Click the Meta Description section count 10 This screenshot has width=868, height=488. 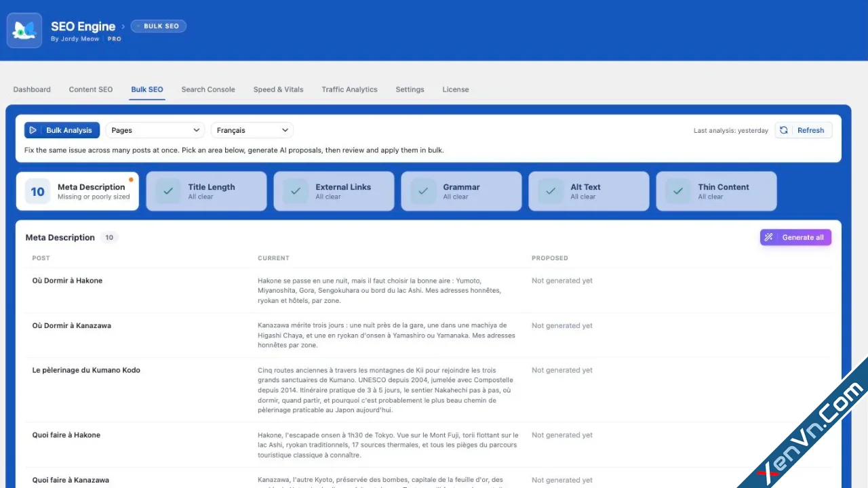click(x=109, y=237)
